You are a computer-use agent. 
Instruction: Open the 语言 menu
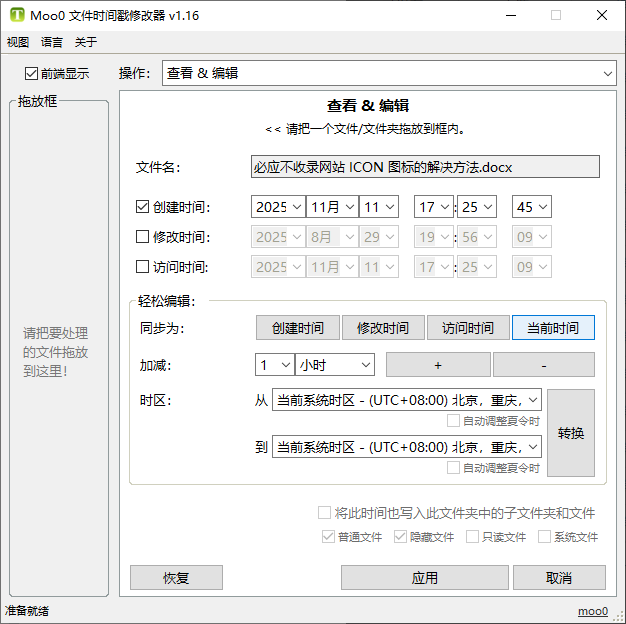pyautogui.click(x=52, y=42)
